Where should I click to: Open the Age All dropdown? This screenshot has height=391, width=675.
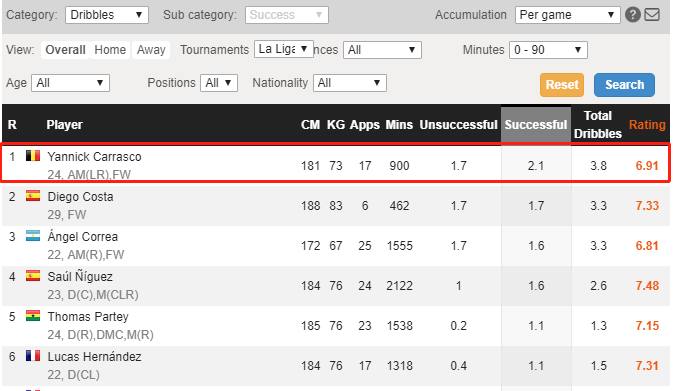[71, 83]
